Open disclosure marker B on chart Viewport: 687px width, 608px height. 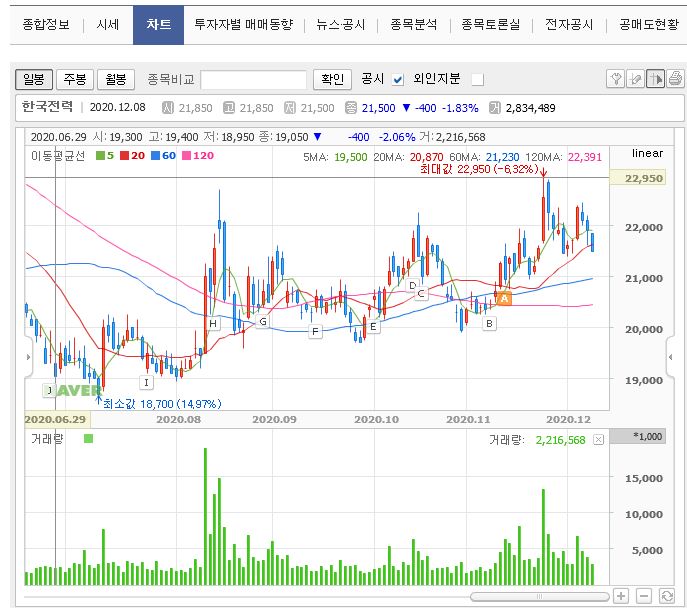[489, 324]
